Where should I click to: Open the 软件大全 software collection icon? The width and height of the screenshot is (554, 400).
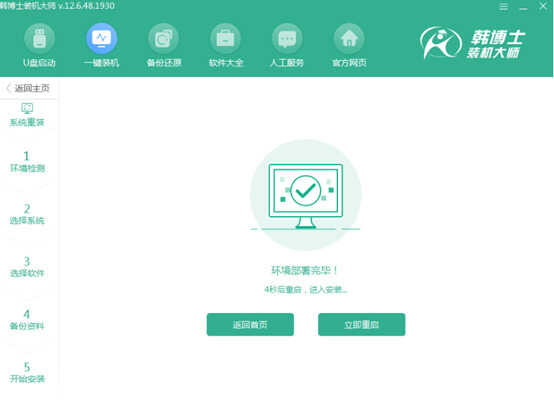(225, 39)
